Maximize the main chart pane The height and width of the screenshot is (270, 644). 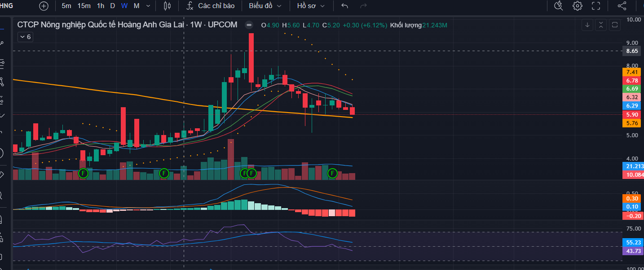coord(615,25)
